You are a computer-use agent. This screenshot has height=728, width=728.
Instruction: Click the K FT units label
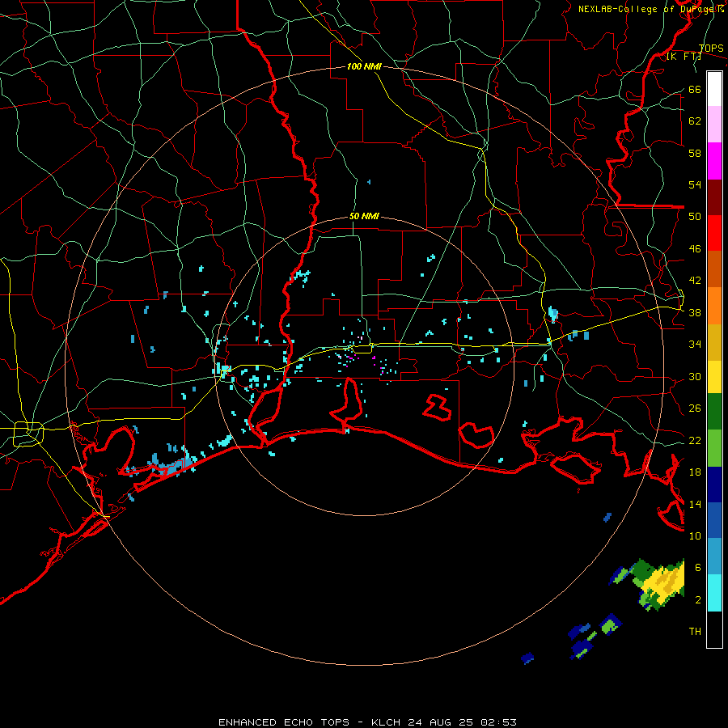pyautogui.click(x=684, y=57)
